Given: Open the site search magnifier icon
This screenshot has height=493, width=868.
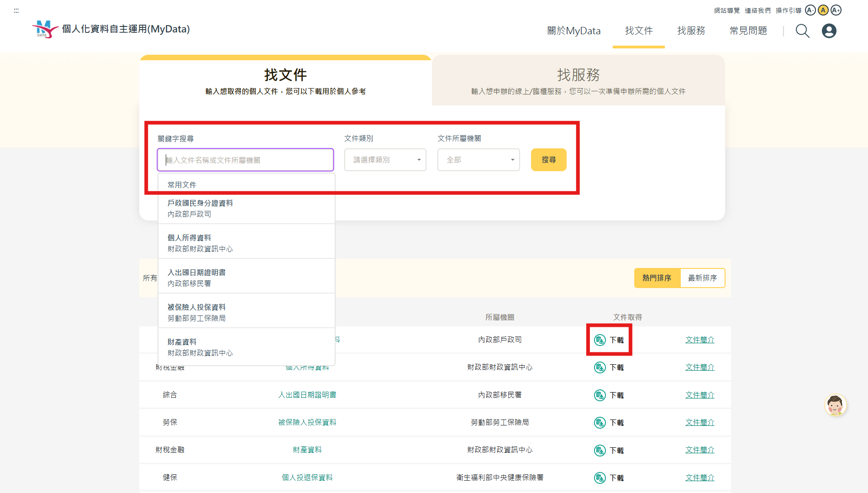Looking at the screenshot, I should 802,31.
